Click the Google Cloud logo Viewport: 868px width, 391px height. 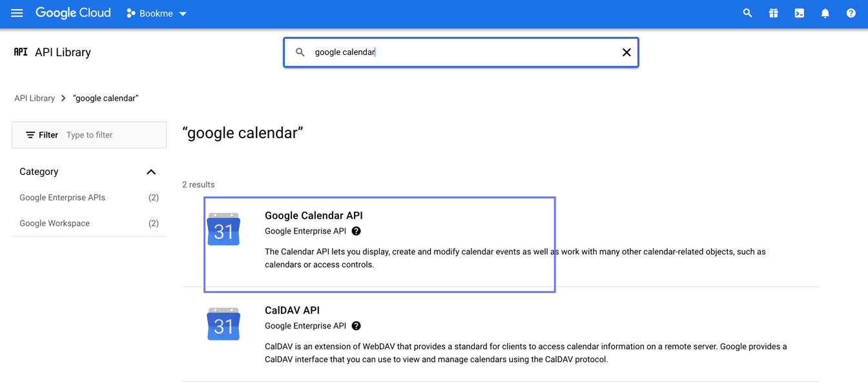click(73, 13)
